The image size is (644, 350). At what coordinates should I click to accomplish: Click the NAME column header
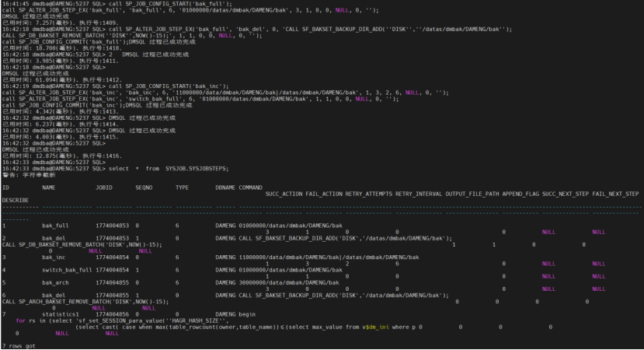click(x=48, y=187)
